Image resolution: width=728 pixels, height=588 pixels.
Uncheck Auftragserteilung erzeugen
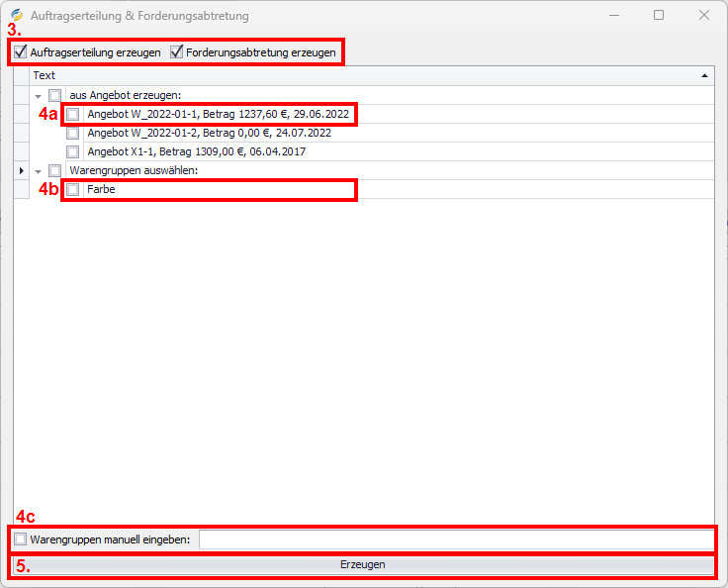point(21,52)
